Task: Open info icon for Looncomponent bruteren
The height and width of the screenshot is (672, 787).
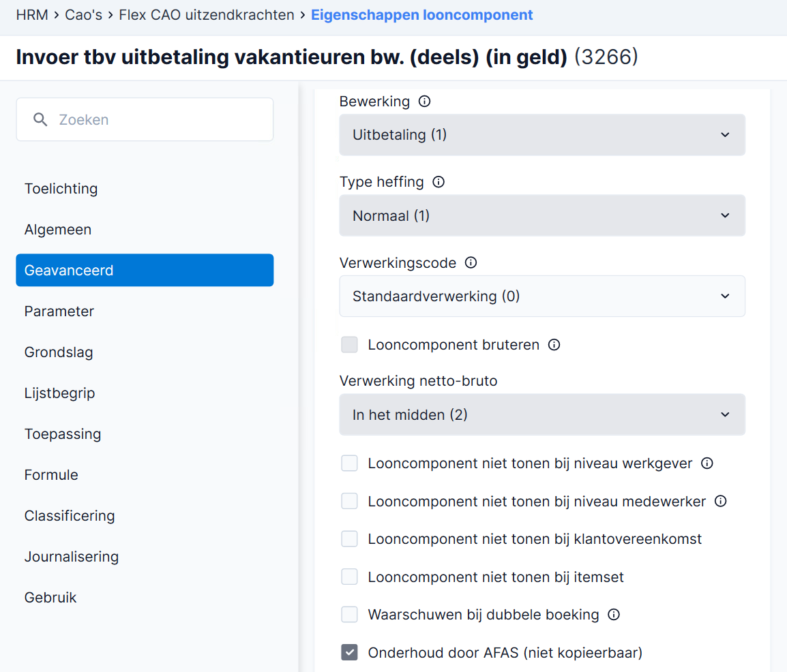Action: click(554, 345)
